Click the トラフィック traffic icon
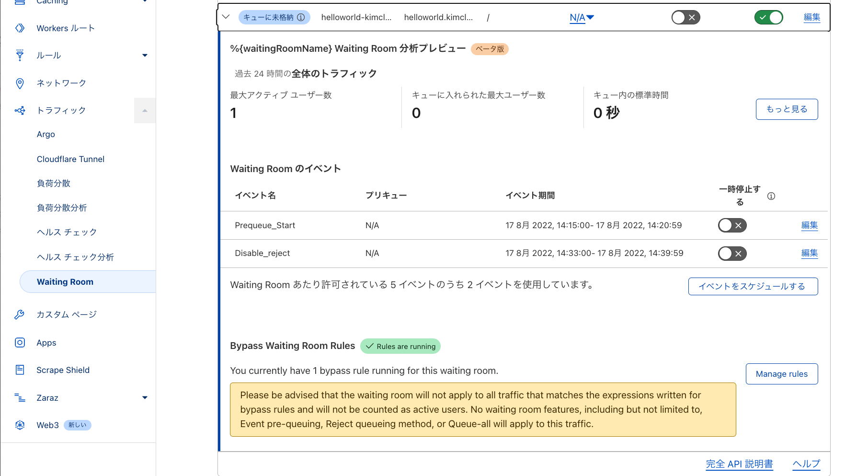Image resolution: width=868 pixels, height=476 pixels. pyautogui.click(x=20, y=111)
